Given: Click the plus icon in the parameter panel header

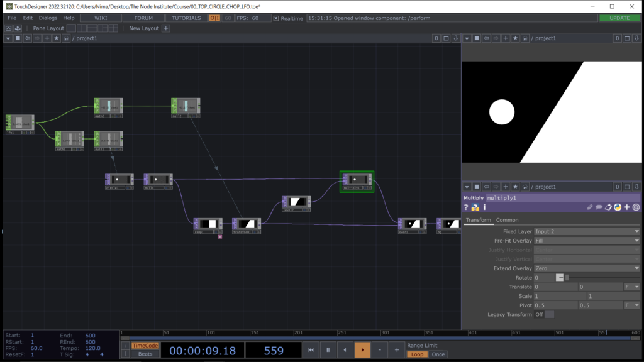Looking at the screenshot, I should tap(627, 207).
